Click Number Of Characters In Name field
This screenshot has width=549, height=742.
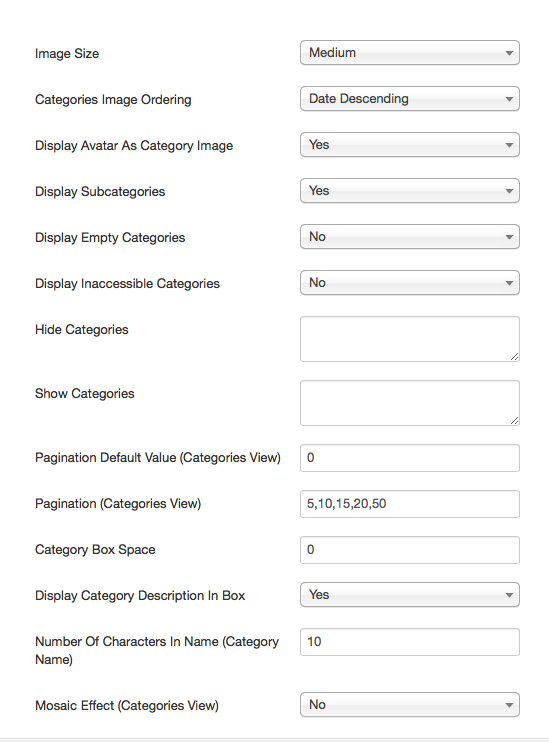410,642
